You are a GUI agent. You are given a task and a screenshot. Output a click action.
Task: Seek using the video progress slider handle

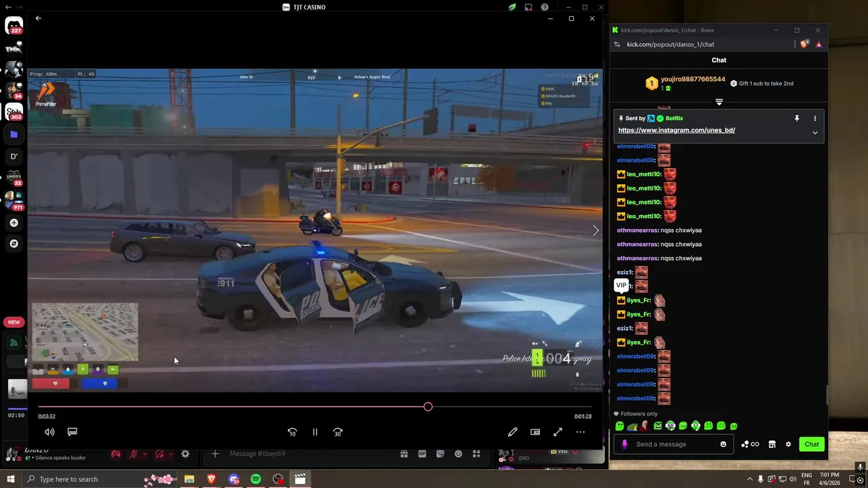coord(428,407)
